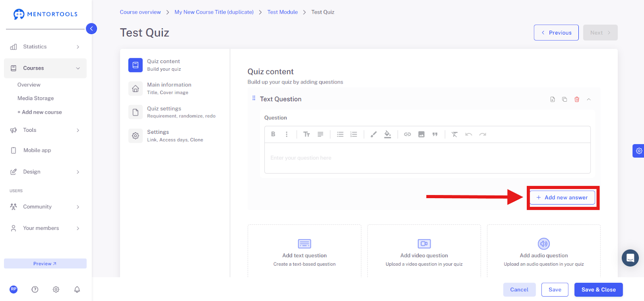Open text alignment options
644x301 pixels.
tap(320, 134)
